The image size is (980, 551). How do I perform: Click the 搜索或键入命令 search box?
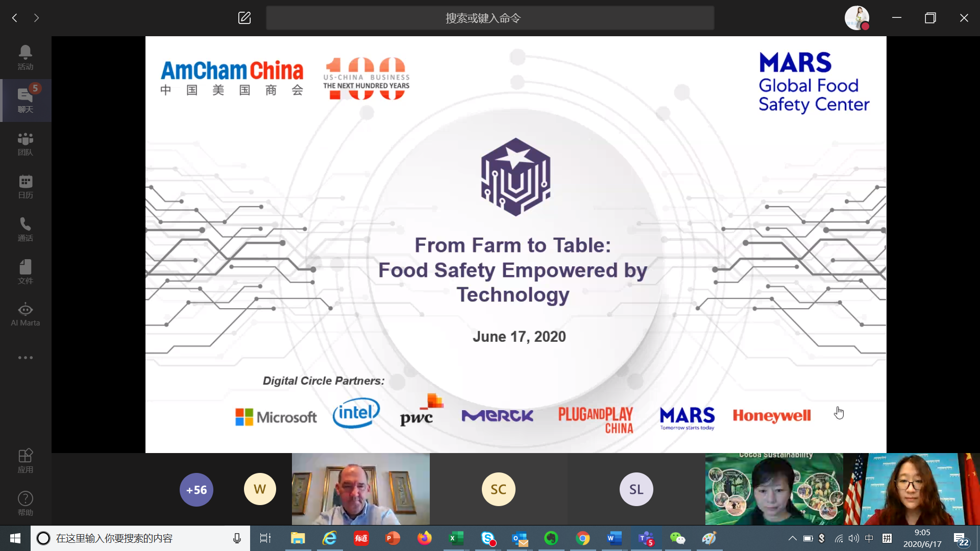click(x=490, y=18)
